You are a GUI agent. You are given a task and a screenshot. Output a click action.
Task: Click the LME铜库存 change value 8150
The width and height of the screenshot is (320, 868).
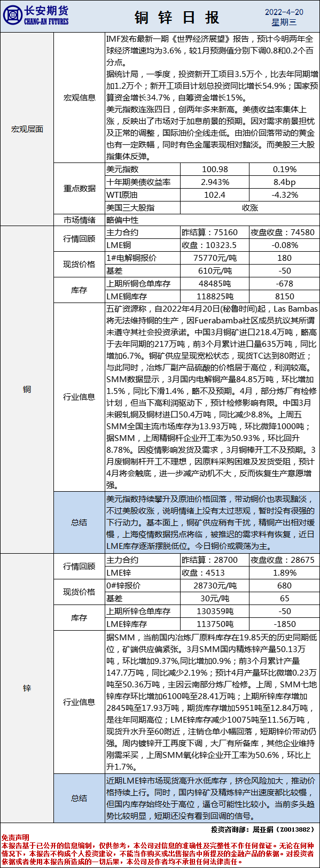coord(285,296)
